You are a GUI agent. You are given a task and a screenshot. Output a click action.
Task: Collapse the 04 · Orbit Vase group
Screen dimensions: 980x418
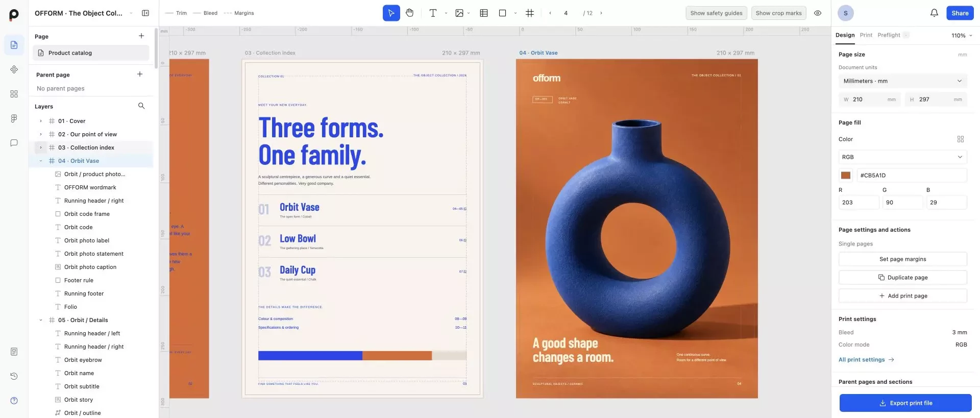click(x=41, y=161)
